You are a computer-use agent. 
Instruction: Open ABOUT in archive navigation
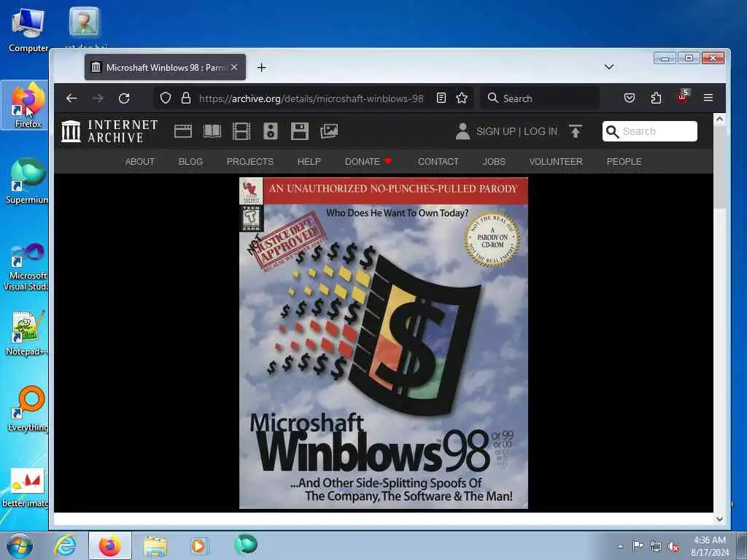pyautogui.click(x=139, y=161)
